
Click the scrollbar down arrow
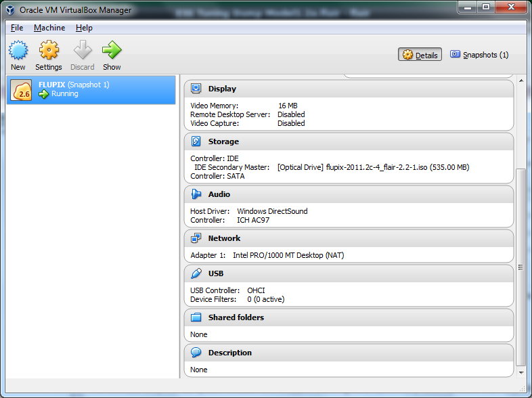(x=521, y=372)
